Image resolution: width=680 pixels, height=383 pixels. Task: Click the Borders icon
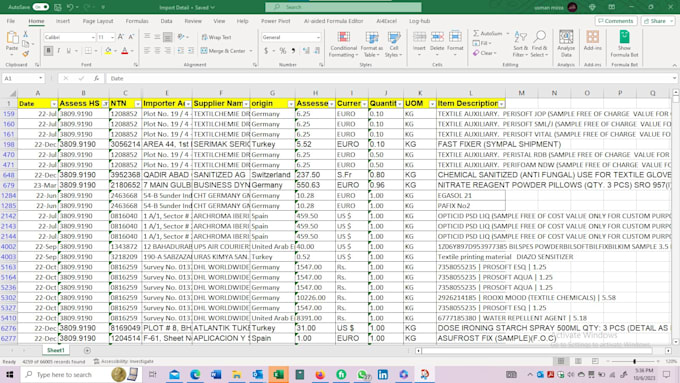(x=88, y=51)
